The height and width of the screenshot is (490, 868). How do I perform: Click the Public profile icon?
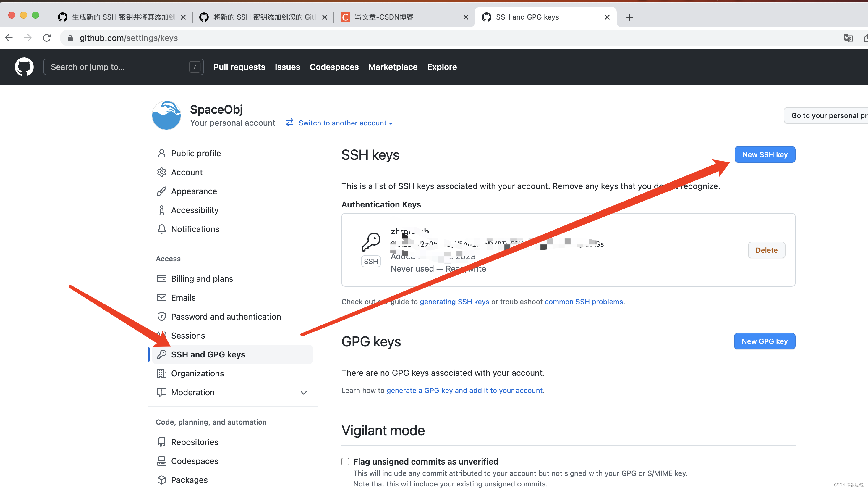161,153
